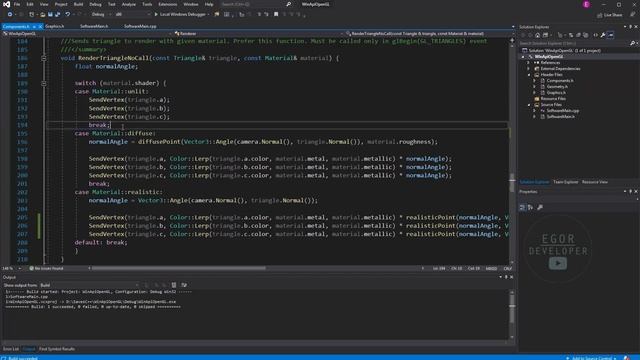Click the Categorized icon in Properties panel
640x360 pixels.
tap(522, 207)
